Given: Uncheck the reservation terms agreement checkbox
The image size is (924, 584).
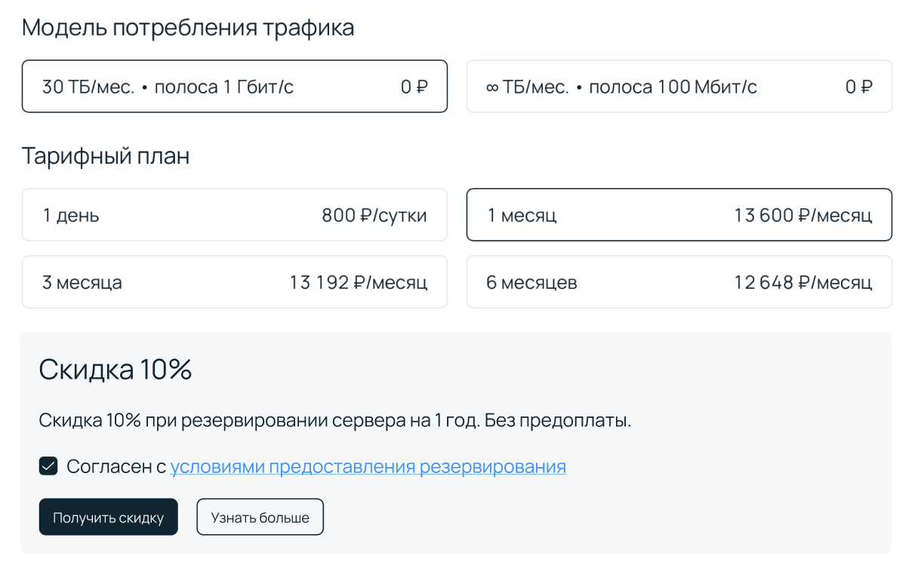Looking at the screenshot, I should pyautogui.click(x=48, y=466).
